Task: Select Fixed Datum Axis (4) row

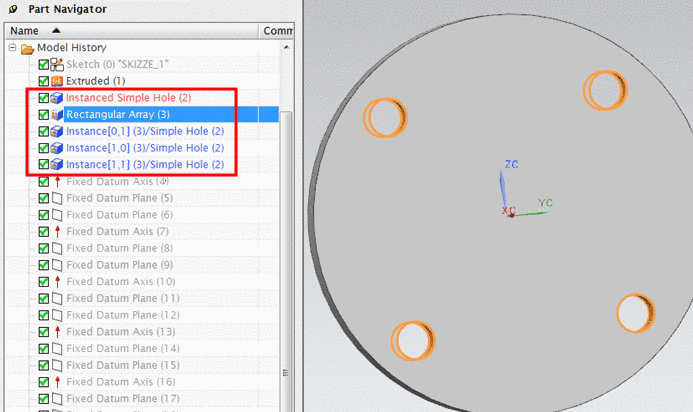Action: click(x=118, y=182)
